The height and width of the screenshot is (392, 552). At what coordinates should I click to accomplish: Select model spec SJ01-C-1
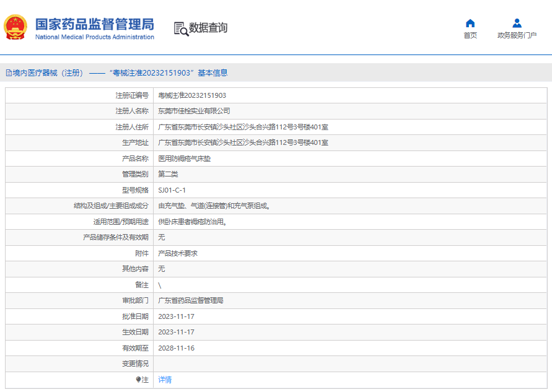click(172, 190)
